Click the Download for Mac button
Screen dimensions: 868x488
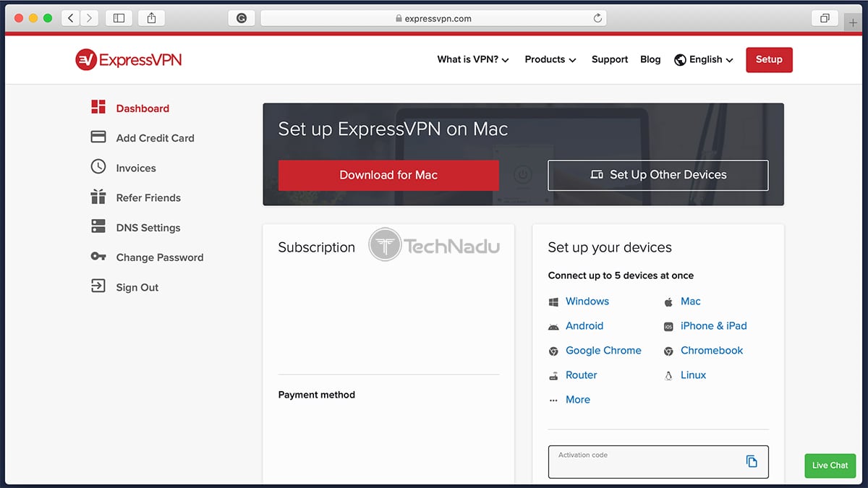click(388, 175)
